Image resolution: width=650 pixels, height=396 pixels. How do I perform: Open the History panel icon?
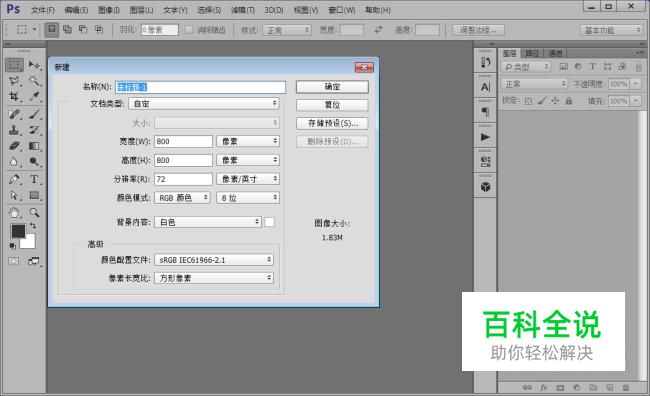(x=485, y=63)
